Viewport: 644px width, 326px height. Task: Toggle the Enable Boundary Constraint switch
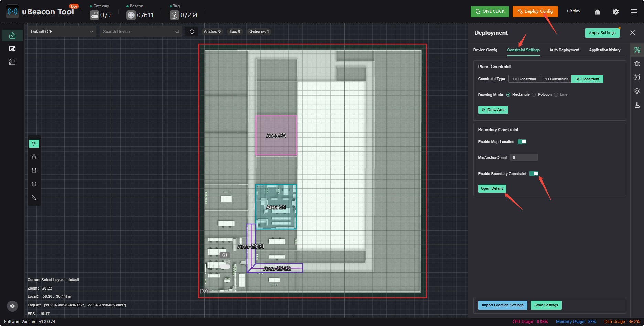pyautogui.click(x=534, y=174)
